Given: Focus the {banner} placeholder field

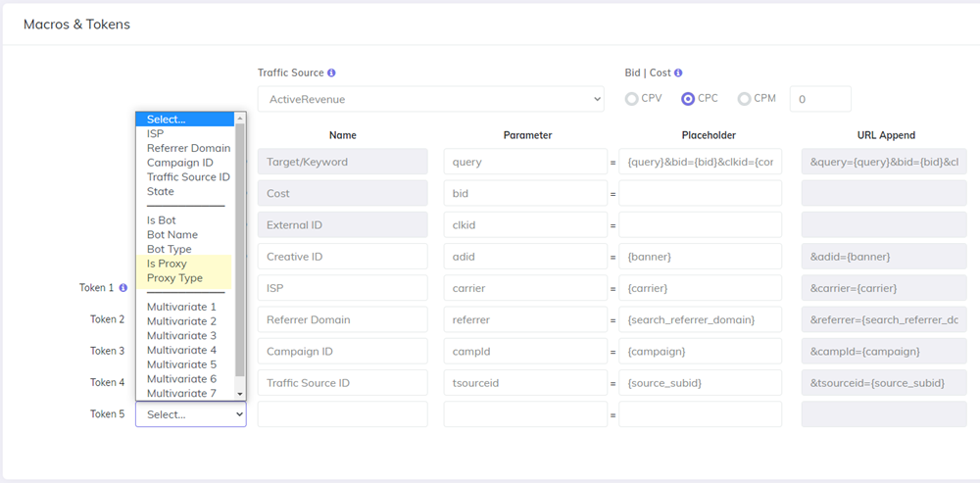Looking at the screenshot, I should tap(700, 257).
